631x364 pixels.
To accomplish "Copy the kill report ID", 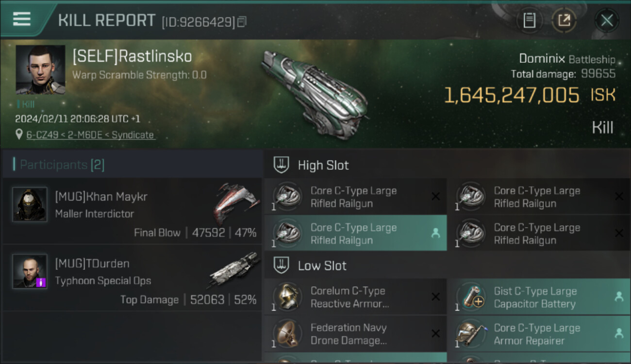I will pos(242,22).
